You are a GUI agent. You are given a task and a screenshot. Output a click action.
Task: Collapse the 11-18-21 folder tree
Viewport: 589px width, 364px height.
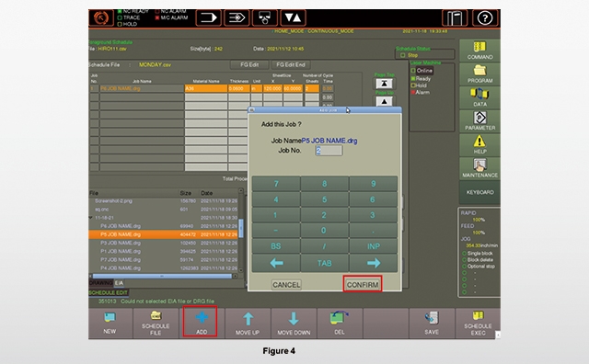(90, 218)
